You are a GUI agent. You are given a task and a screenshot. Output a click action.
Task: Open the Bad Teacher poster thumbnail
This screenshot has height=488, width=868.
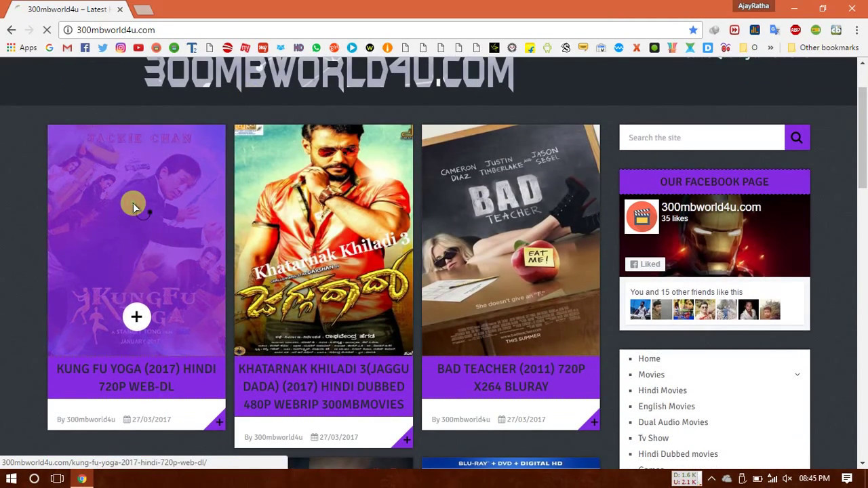(x=511, y=240)
